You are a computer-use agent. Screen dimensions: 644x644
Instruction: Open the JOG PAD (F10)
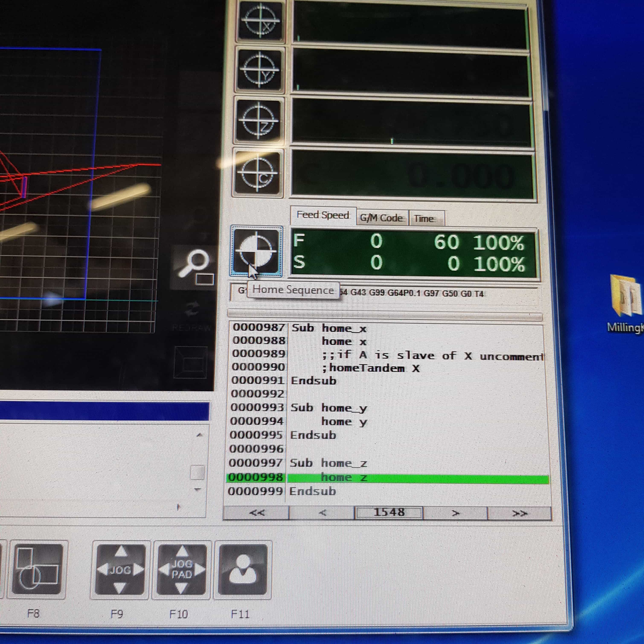coord(182,570)
